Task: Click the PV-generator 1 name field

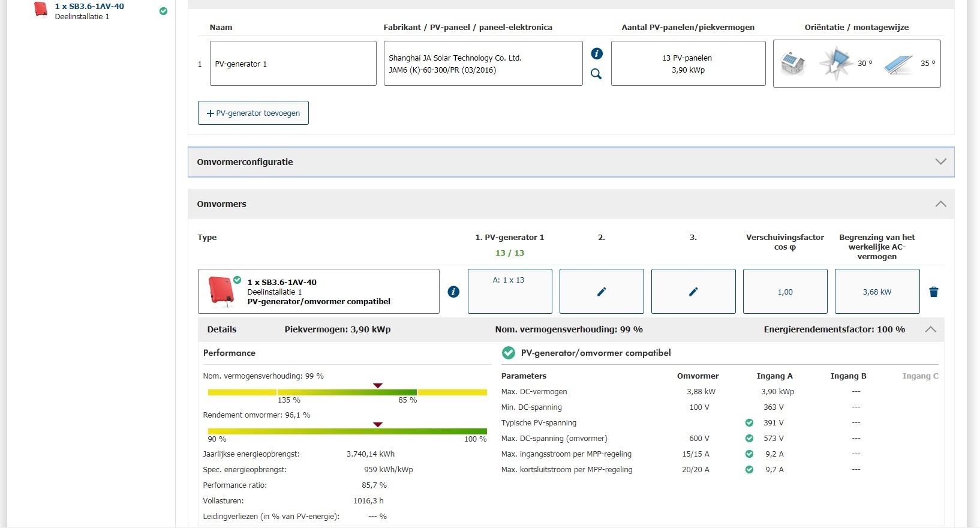Action: point(293,64)
